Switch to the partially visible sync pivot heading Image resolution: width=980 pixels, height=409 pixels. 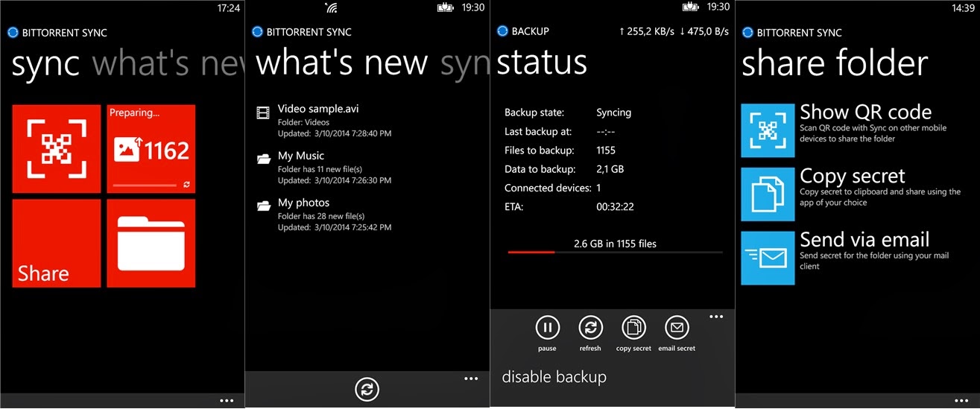pyautogui.click(x=464, y=65)
